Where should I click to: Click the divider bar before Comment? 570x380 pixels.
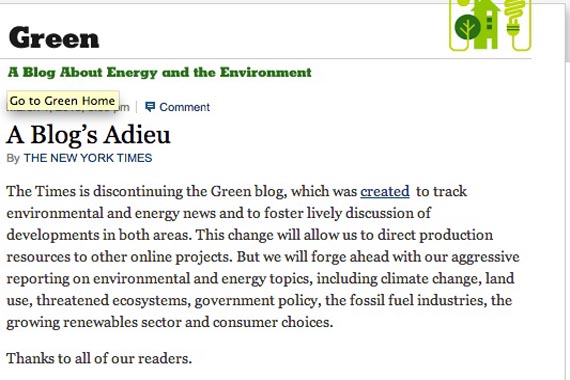[x=137, y=107]
